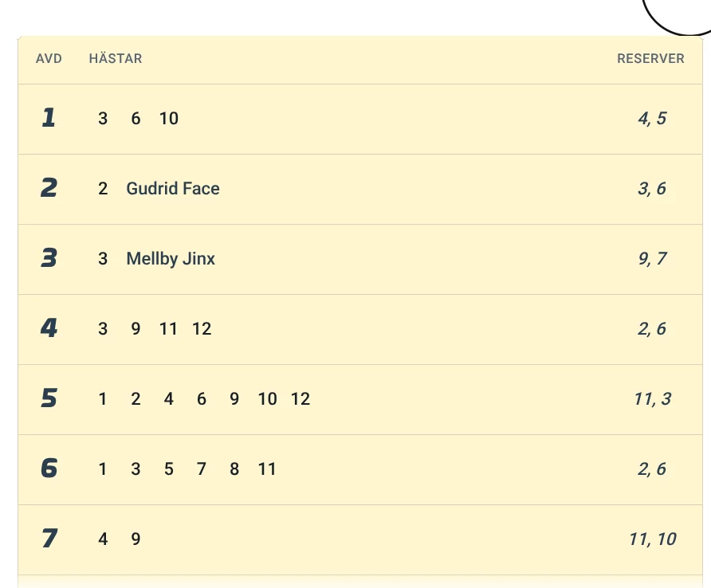Viewport: 711px width, 588px height.
Task: Click the bold race number 7
Action: (x=49, y=539)
